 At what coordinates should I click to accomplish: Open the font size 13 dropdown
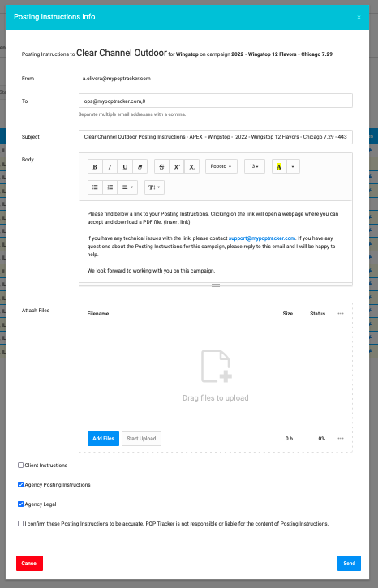pos(255,166)
